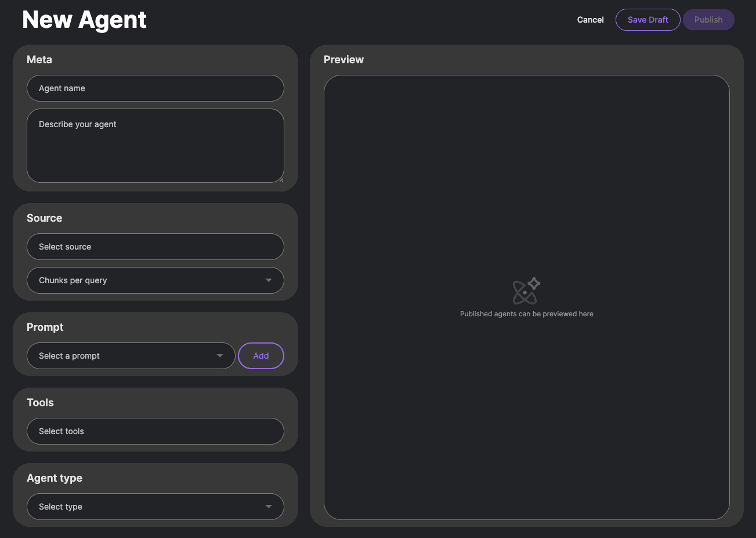
Task: Click the Meta section header
Action: [39, 59]
